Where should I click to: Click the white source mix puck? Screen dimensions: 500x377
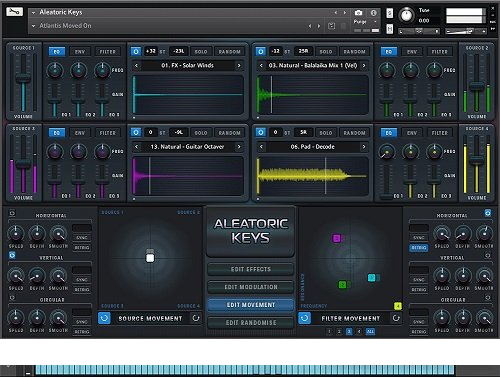coord(150,258)
